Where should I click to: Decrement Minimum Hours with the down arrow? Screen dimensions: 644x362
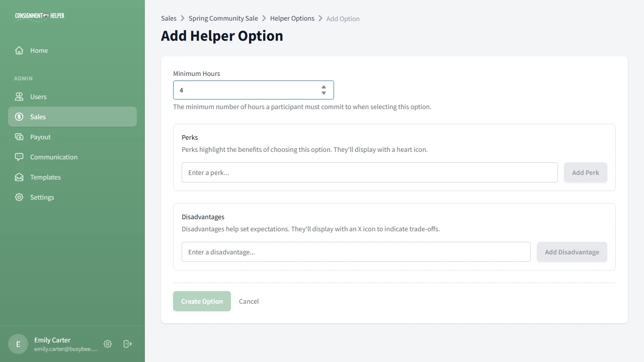pos(324,93)
